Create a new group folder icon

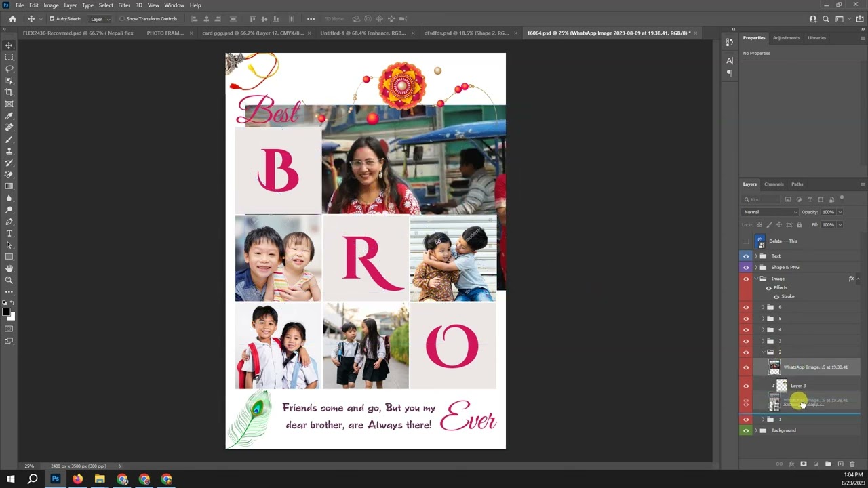828,464
